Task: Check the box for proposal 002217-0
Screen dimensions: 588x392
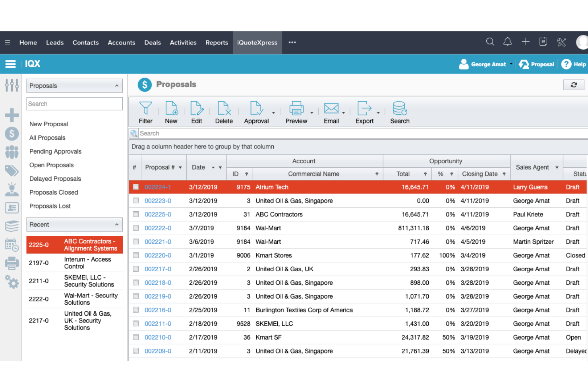Action: [136, 269]
